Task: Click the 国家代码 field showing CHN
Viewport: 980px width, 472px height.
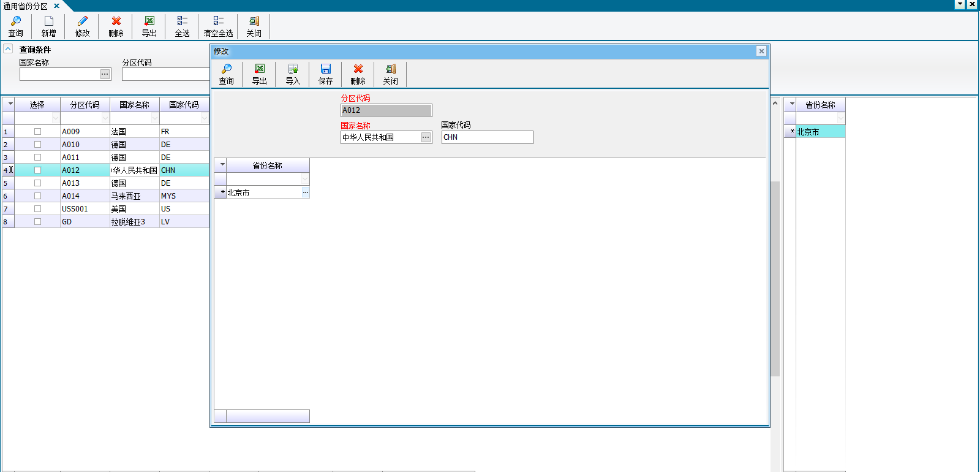Action: point(488,137)
